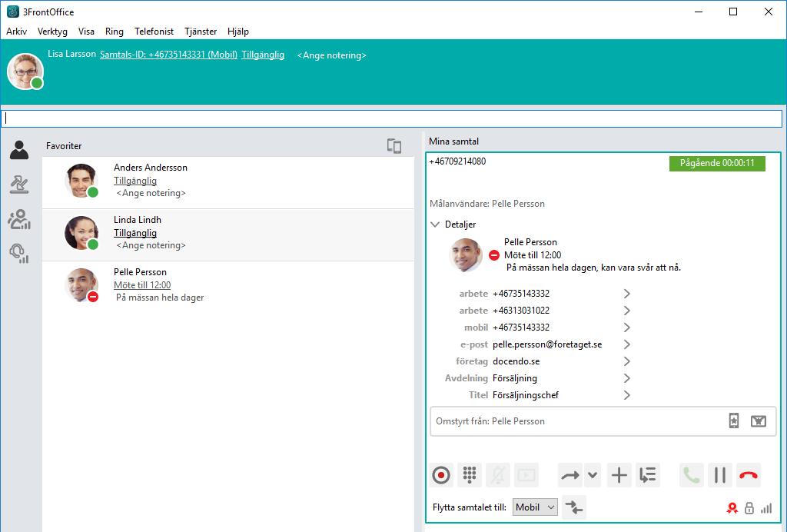The height and width of the screenshot is (532, 787).
Task: Click the swap call device button
Action: coord(573,507)
